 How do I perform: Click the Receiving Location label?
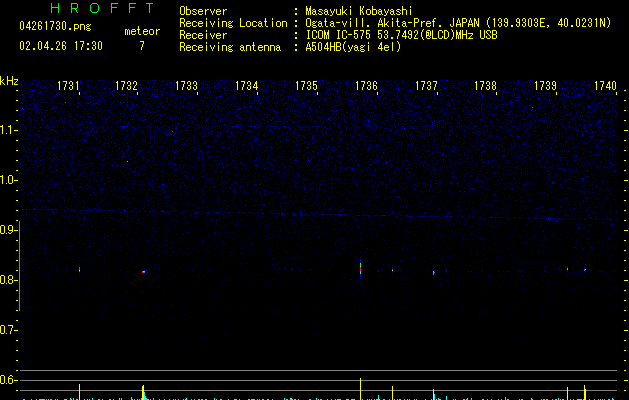click(233, 23)
